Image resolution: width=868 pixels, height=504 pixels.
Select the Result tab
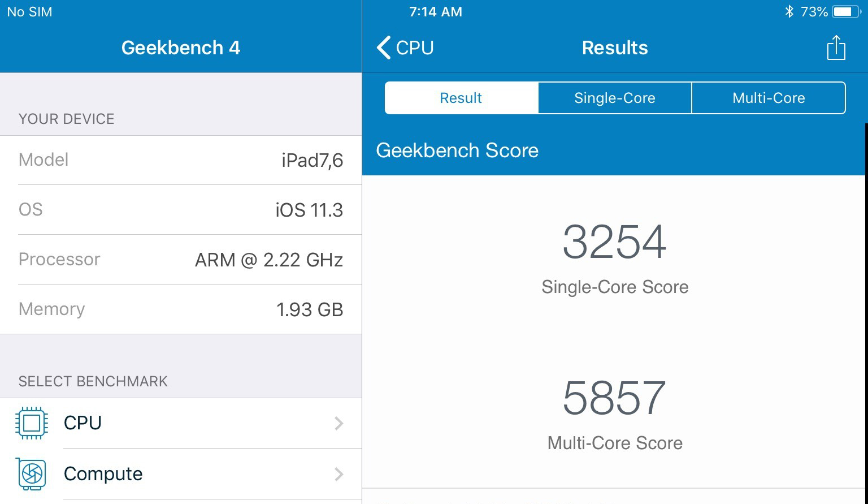coord(461,97)
